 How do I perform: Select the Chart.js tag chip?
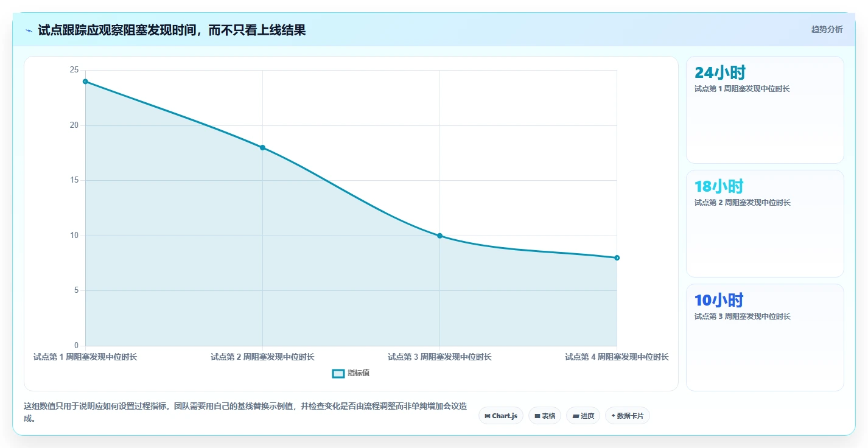(501, 416)
